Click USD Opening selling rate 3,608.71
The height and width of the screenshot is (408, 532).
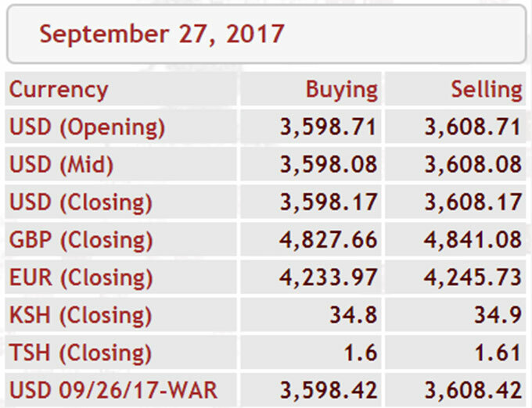(x=473, y=127)
